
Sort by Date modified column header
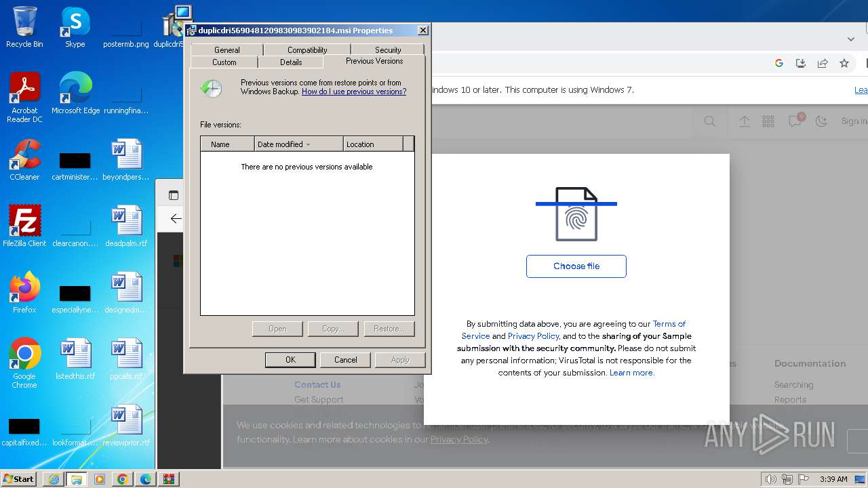pos(299,144)
